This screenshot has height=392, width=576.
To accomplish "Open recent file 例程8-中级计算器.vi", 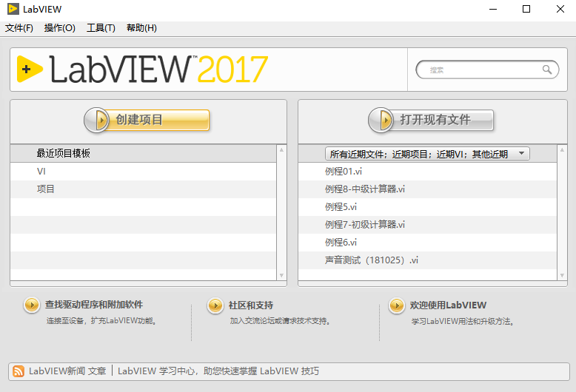I will click(427, 189).
